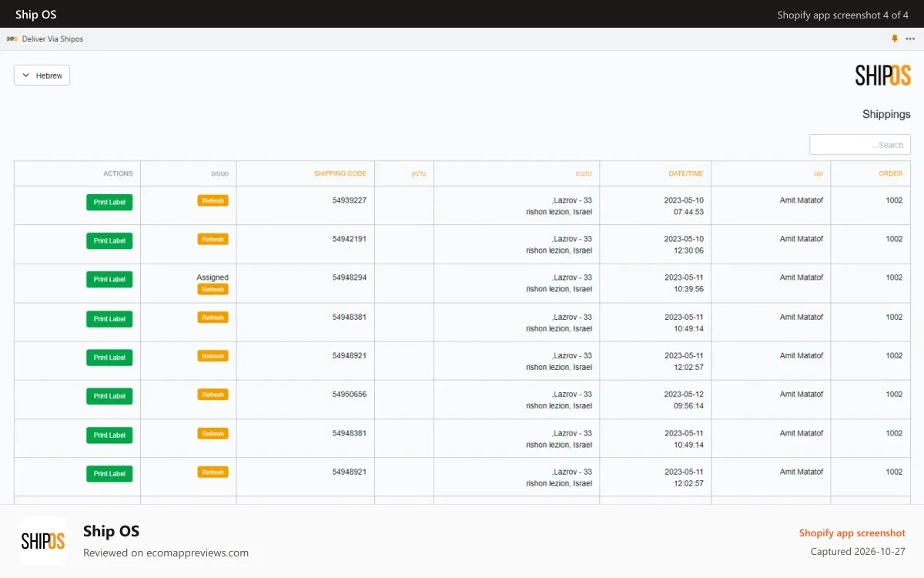
Task: Open the Hebrew language dropdown
Action: [42, 76]
